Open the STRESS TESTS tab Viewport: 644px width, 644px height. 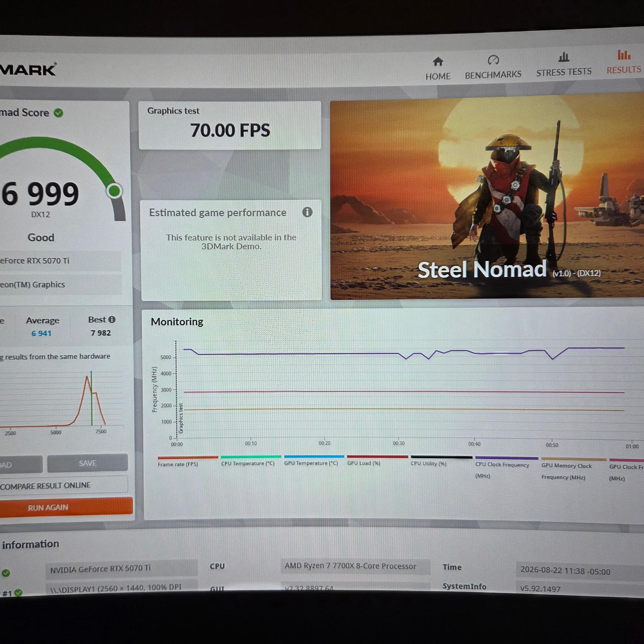tap(564, 65)
